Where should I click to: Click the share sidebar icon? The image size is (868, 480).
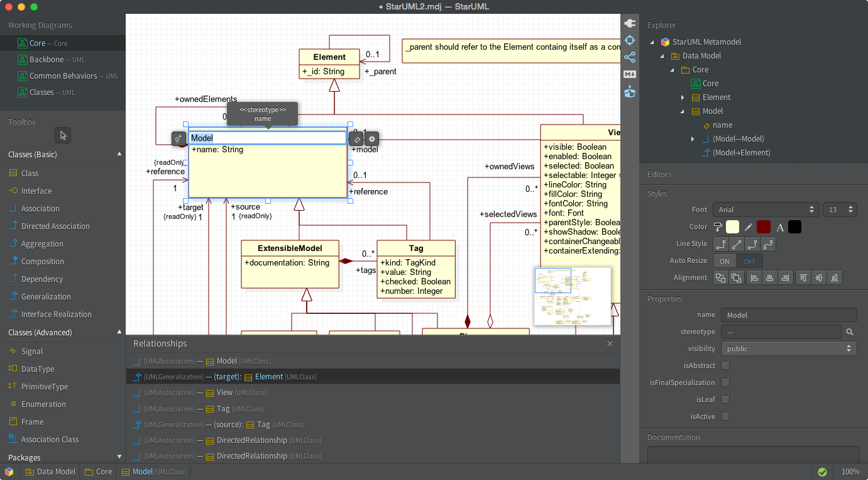(x=630, y=57)
